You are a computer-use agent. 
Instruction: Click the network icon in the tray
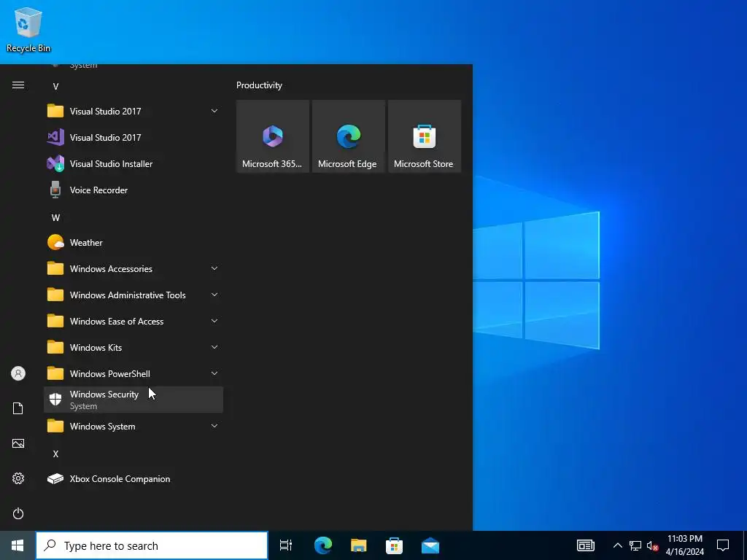click(x=635, y=545)
